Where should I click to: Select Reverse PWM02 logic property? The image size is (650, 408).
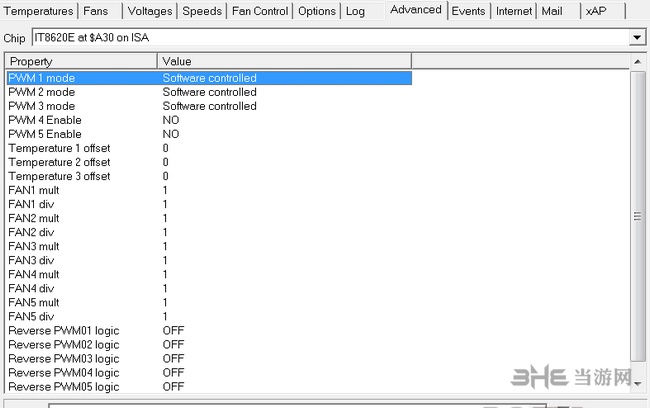pyautogui.click(x=64, y=345)
